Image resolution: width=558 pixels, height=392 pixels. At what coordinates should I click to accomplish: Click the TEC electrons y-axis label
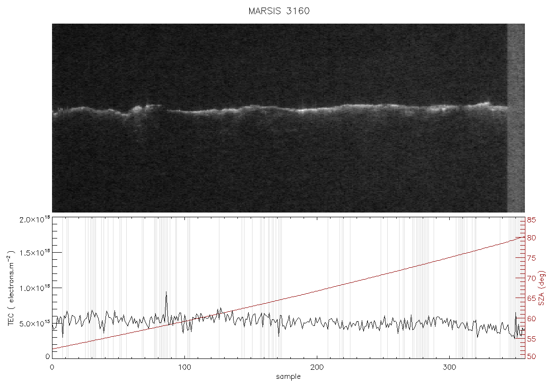[x=12, y=288]
